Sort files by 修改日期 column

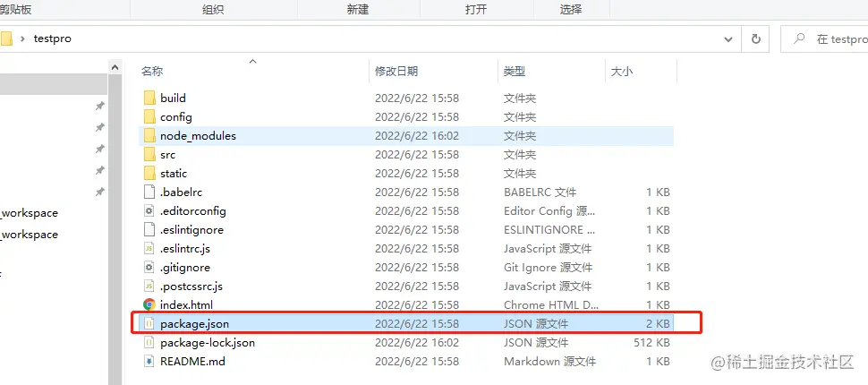coord(396,71)
